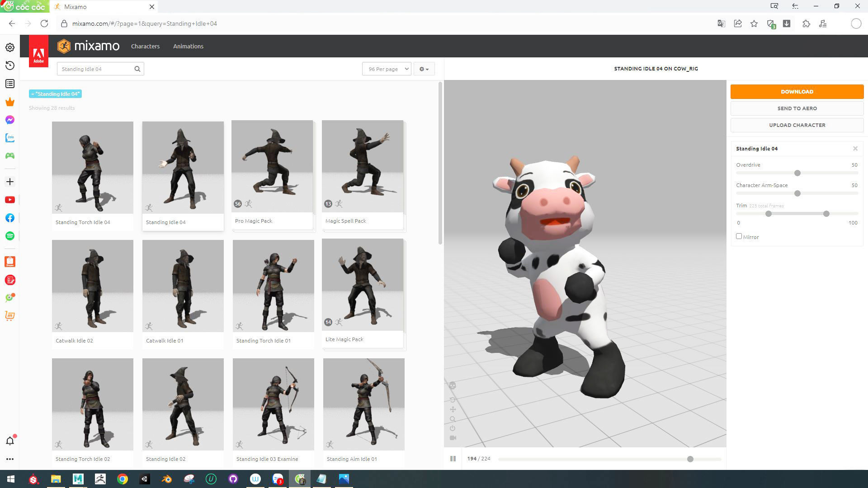The image size is (868, 488).
Task: Open Facebook sidebar icon
Action: point(10,218)
